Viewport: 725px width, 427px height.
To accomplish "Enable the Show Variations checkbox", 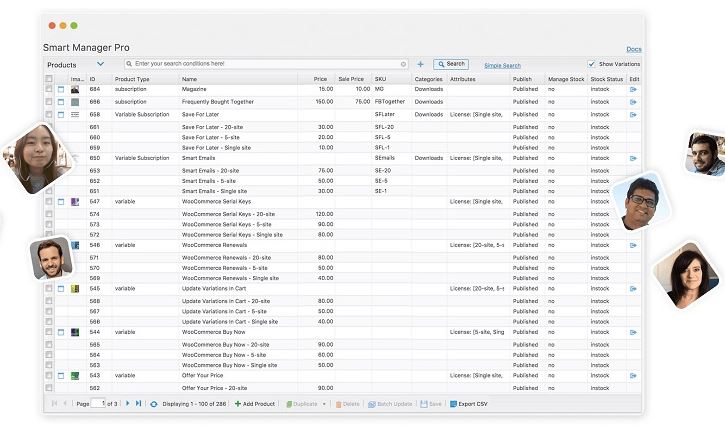I will click(591, 64).
